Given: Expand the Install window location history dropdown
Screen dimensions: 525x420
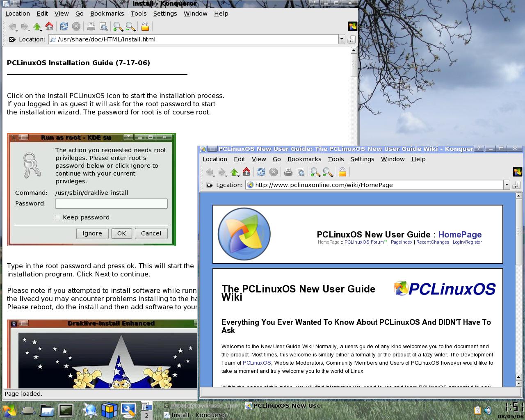Looking at the screenshot, I should (342, 39).
